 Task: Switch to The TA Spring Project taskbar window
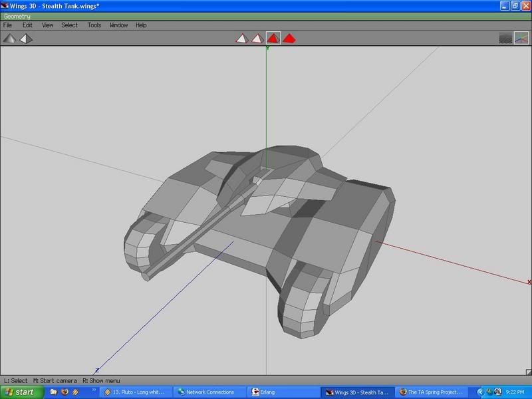pos(431,392)
